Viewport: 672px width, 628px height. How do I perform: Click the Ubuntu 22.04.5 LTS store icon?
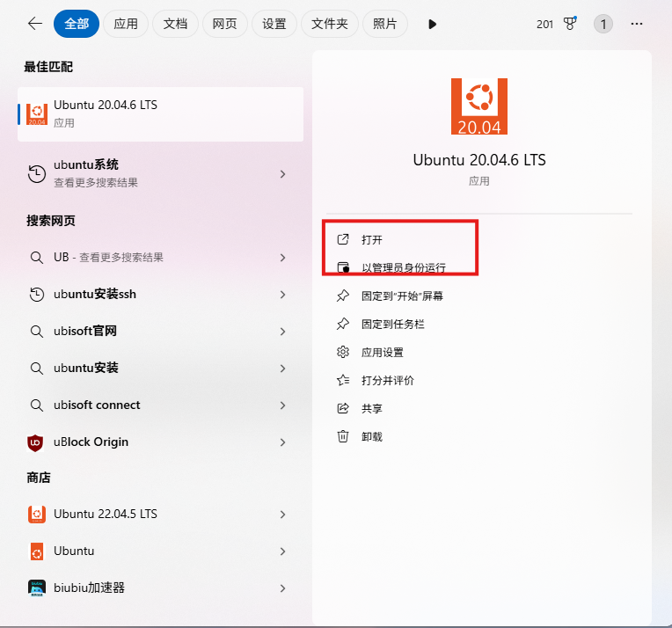click(x=36, y=514)
